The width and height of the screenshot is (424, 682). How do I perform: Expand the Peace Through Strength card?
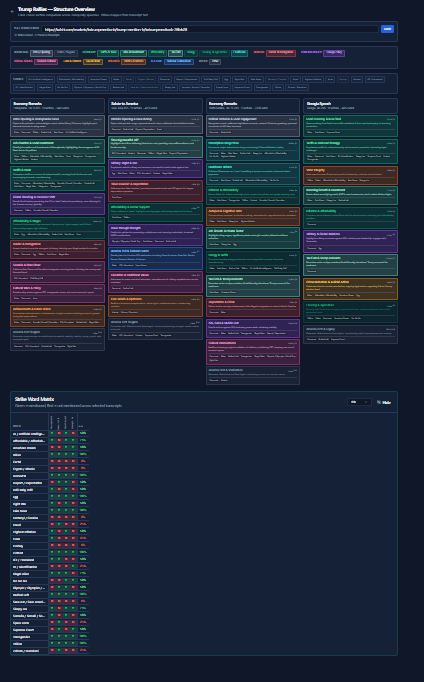coord(155,235)
